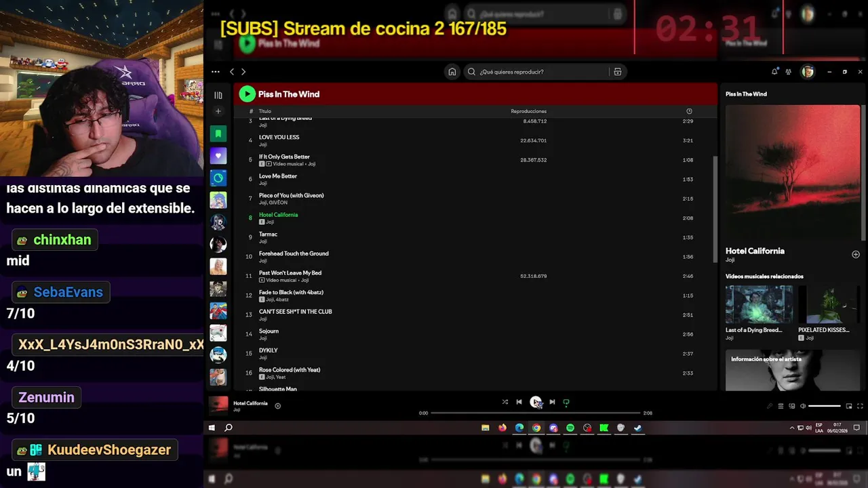Open Joji artist link under side panel title
868x488 pixels.
coord(730,260)
